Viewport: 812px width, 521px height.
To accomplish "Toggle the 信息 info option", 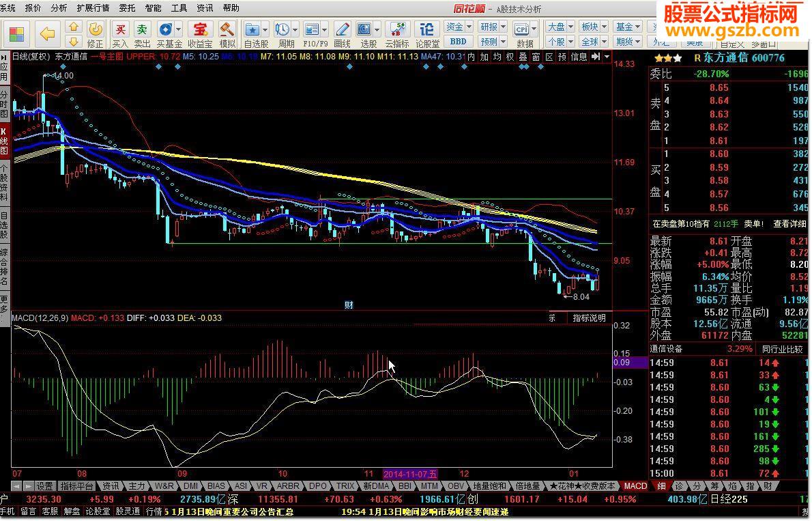I will tap(579, 57).
